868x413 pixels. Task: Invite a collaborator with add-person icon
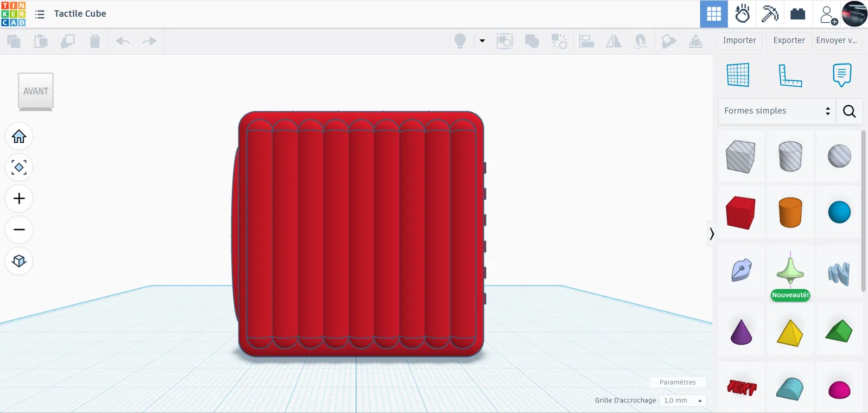(828, 15)
